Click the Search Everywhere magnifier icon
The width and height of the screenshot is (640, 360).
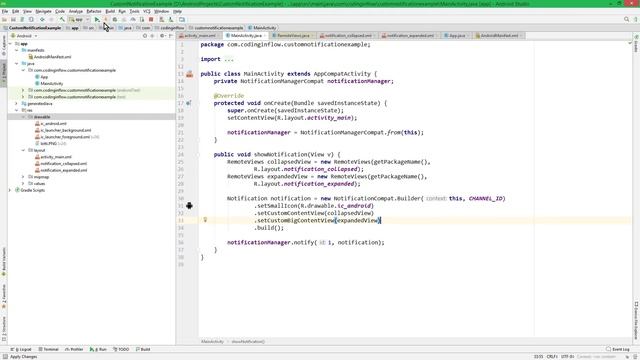point(627,20)
